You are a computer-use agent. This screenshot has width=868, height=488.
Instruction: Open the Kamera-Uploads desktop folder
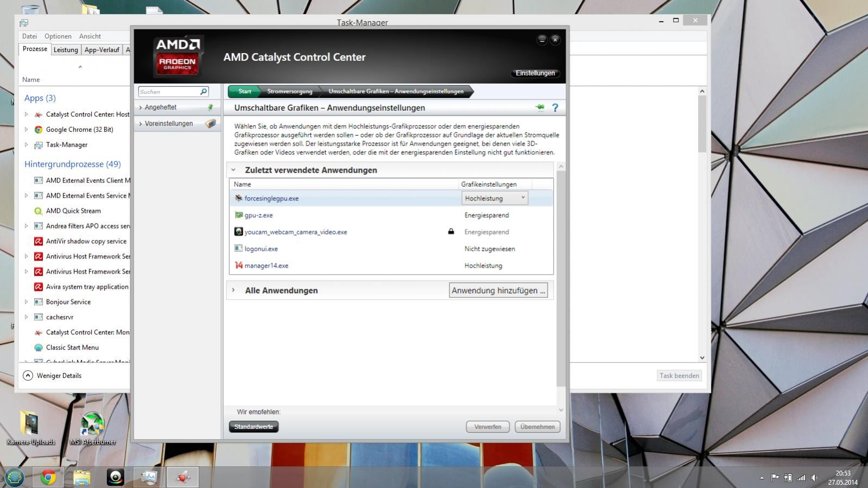(x=30, y=429)
